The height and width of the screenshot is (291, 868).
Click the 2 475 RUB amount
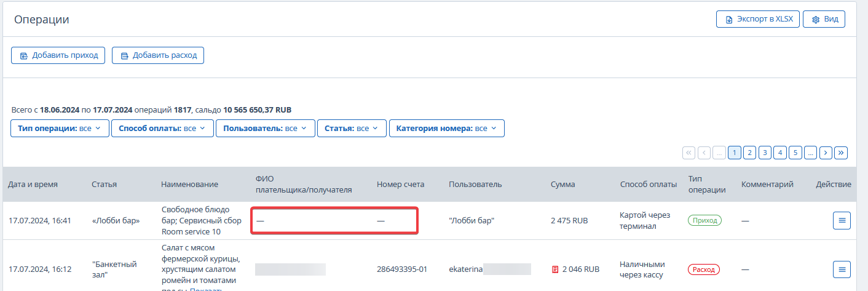point(569,221)
